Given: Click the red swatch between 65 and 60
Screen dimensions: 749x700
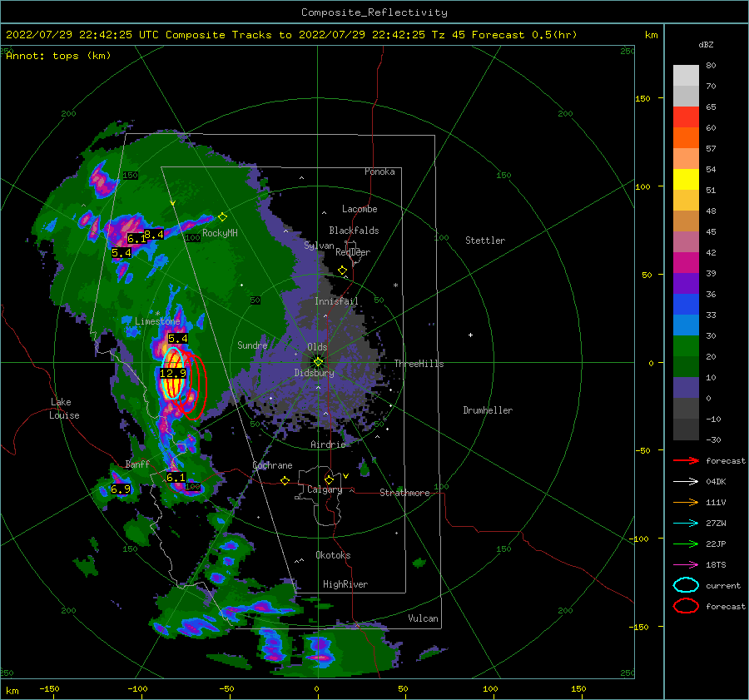Looking at the screenshot, I should [686, 117].
